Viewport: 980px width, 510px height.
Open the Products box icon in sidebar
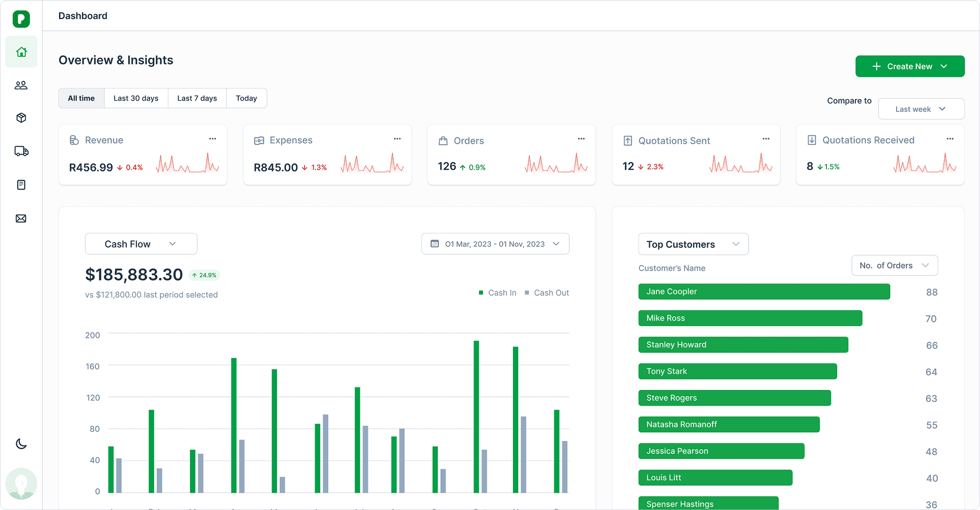tap(21, 118)
